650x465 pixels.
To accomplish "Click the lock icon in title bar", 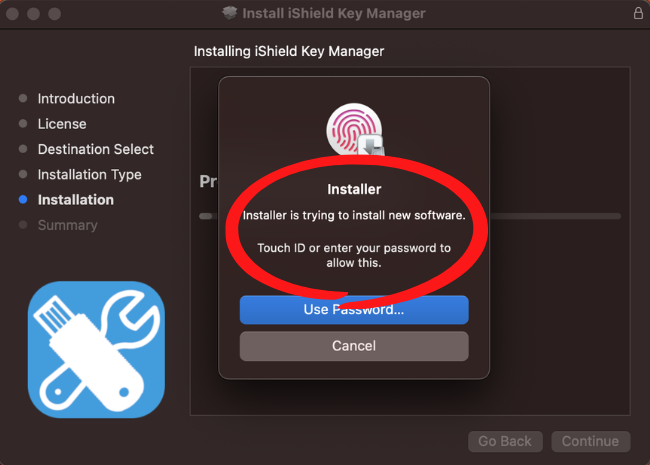I will click(638, 13).
